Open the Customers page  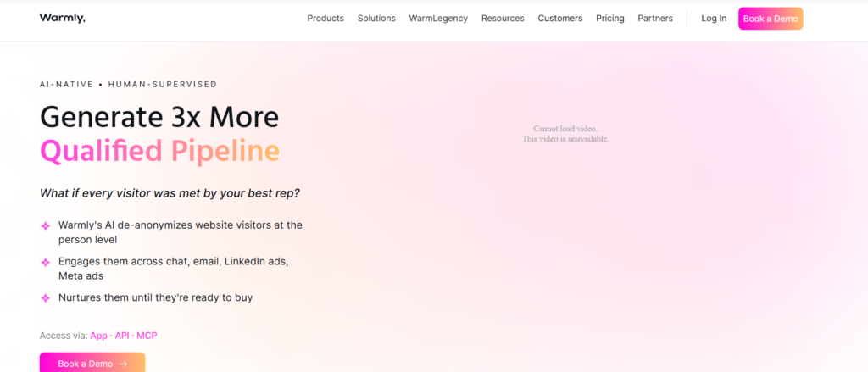560,19
